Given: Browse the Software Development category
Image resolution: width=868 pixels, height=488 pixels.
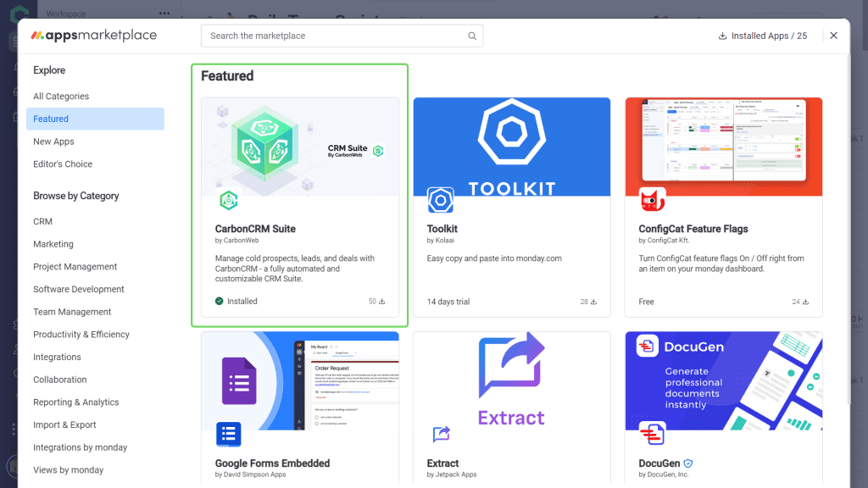Looking at the screenshot, I should coord(79,290).
